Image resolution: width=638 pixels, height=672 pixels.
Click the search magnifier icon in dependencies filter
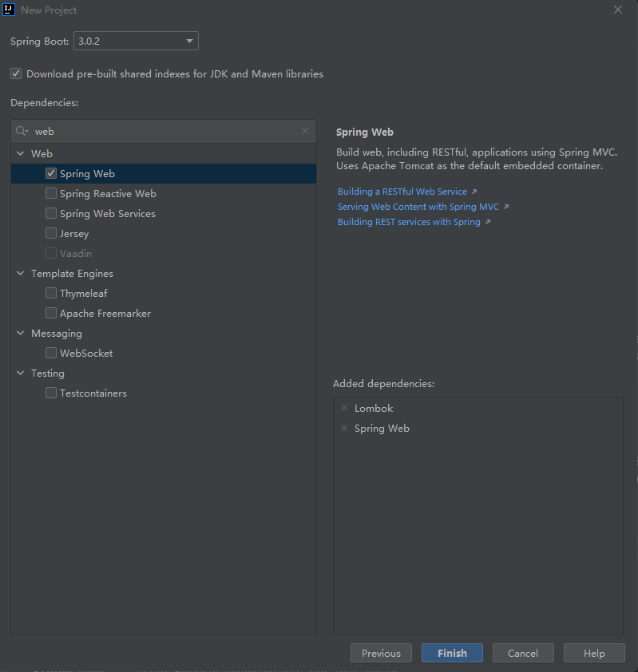(x=22, y=131)
